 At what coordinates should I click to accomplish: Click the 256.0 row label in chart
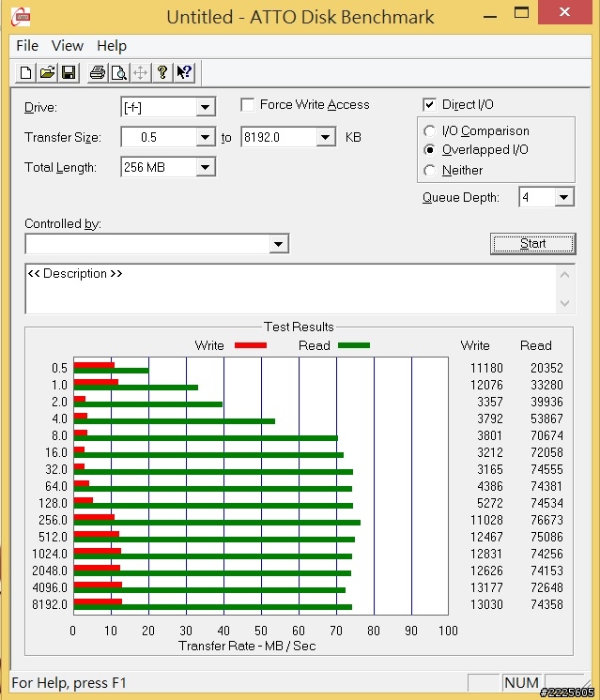(x=53, y=520)
